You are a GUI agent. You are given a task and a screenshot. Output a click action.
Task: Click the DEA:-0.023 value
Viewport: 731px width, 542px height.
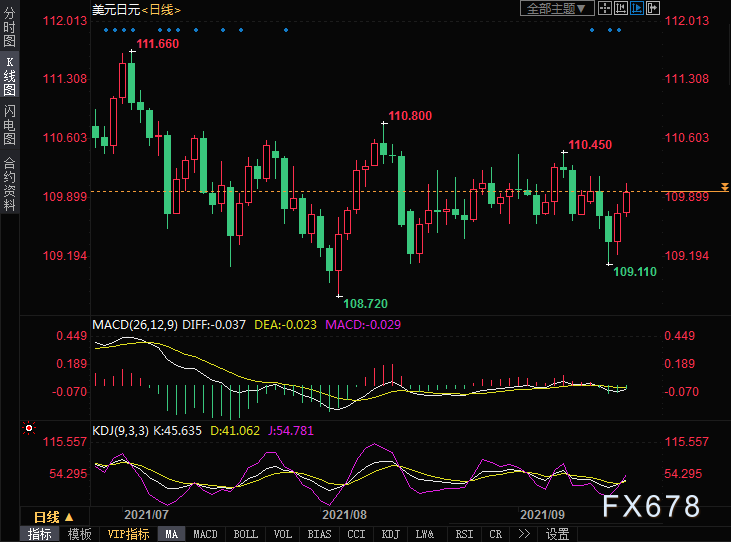point(285,325)
